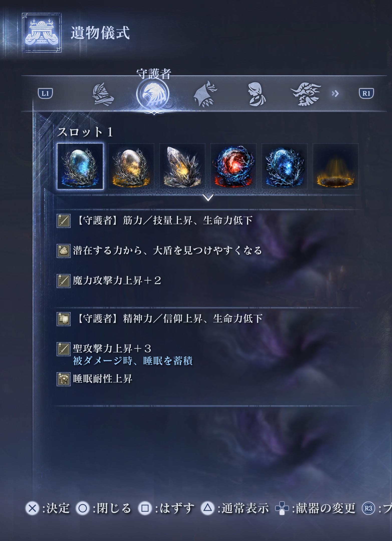Switch to the helmeted knight character tab

click(x=103, y=94)
